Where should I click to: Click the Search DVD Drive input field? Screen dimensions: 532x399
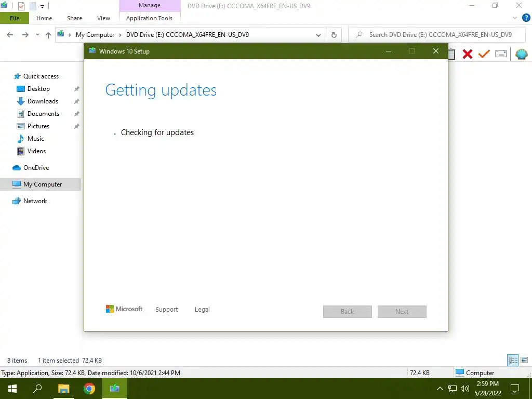point(437,35)
